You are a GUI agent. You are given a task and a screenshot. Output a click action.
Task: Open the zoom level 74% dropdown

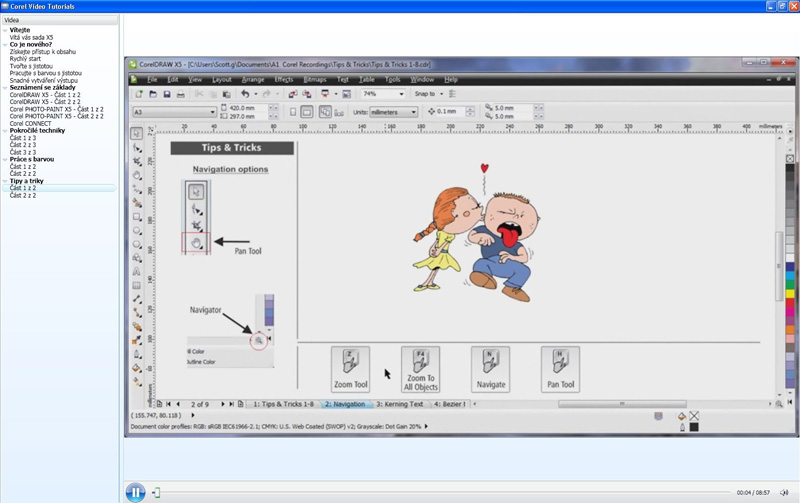coord(402,94)
